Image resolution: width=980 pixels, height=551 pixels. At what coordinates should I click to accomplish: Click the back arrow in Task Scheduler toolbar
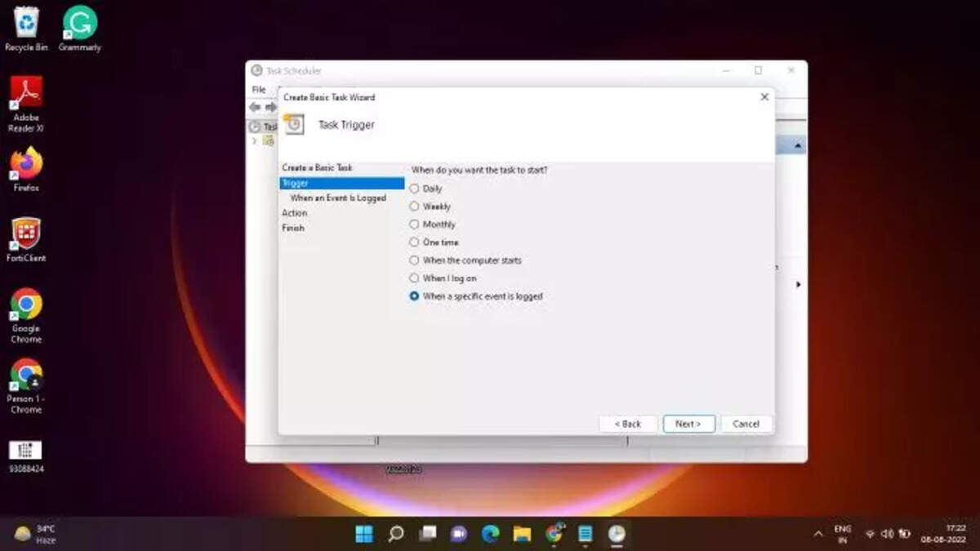[255, 108]
